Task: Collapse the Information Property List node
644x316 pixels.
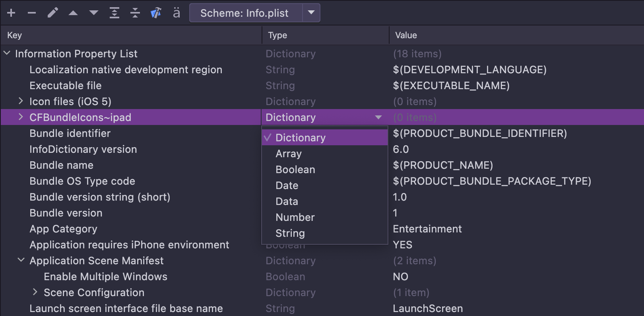Action: pyautogui.click(x=7, y=53)
